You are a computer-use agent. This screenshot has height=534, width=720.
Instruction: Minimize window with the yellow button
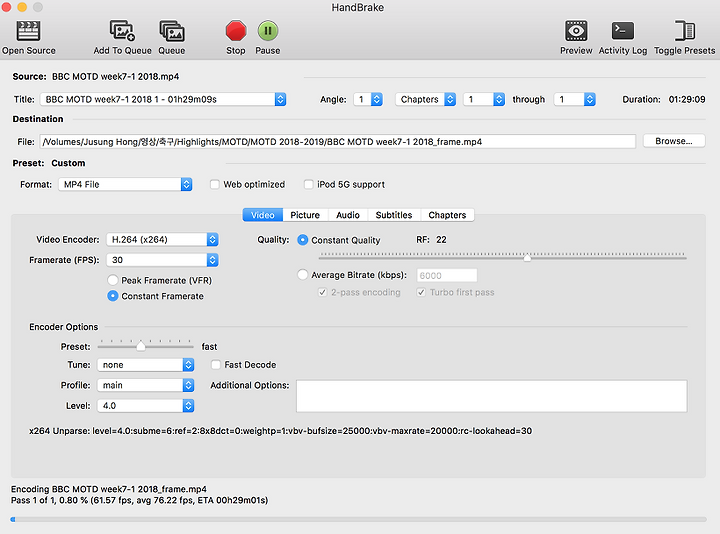pyautogui.click(x=22, y=7)
